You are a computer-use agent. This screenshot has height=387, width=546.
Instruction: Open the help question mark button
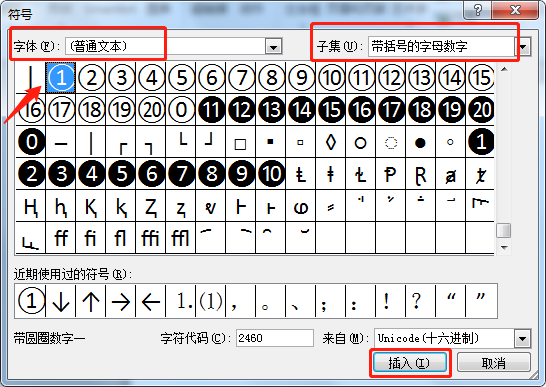point(477,10)
